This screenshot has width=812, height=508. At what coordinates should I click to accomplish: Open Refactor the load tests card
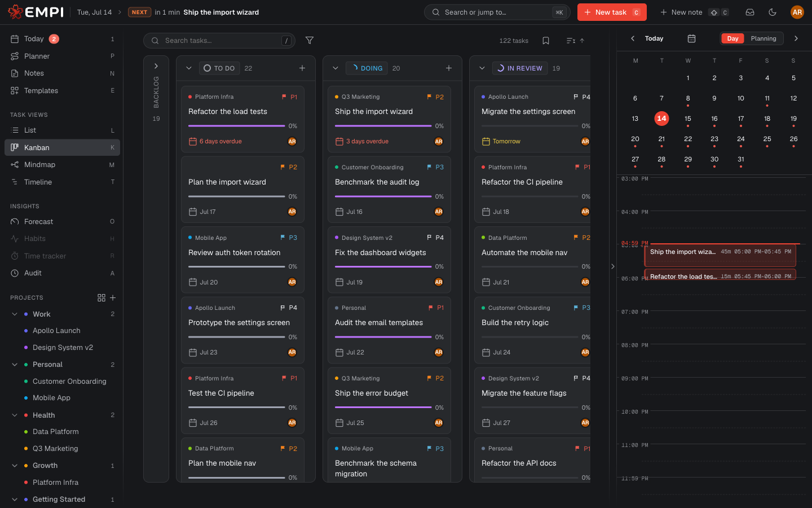[242, 119]
